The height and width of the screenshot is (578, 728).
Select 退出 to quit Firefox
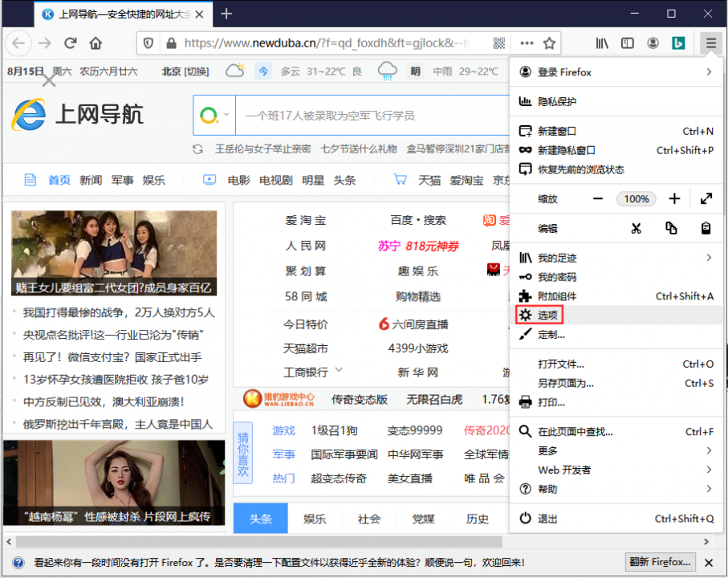tap(616, 519)
